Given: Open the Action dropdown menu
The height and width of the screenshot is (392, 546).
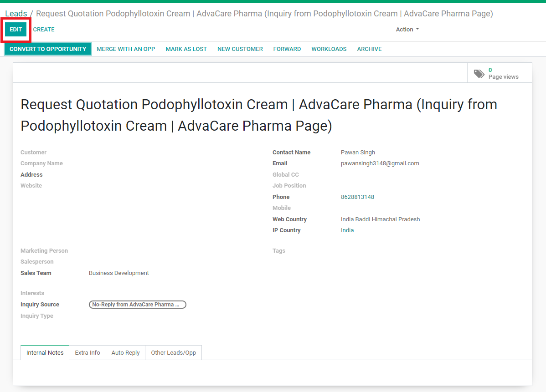Looking at the screenshot, I should pyautogui.click(x=407, y=30).
